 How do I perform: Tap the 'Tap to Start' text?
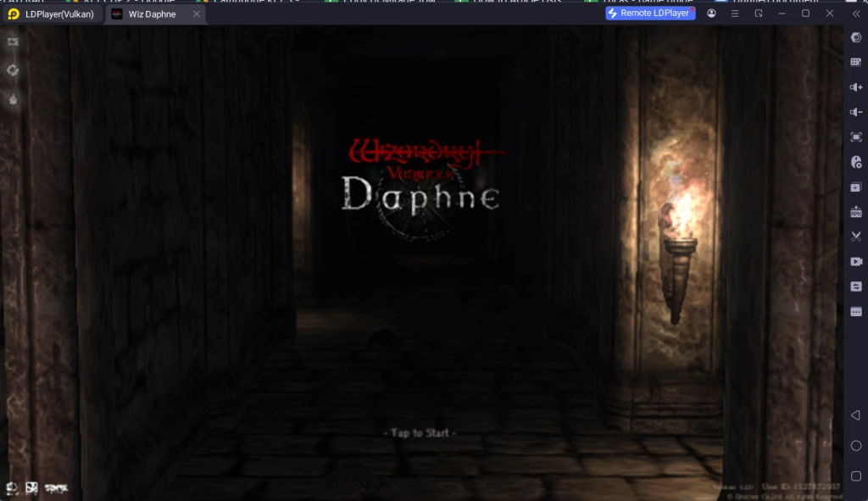pyautogui.click(x=420, y=433)
